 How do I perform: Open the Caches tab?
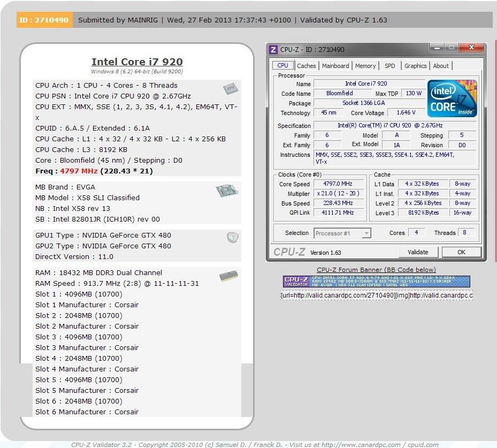point(306,66)
